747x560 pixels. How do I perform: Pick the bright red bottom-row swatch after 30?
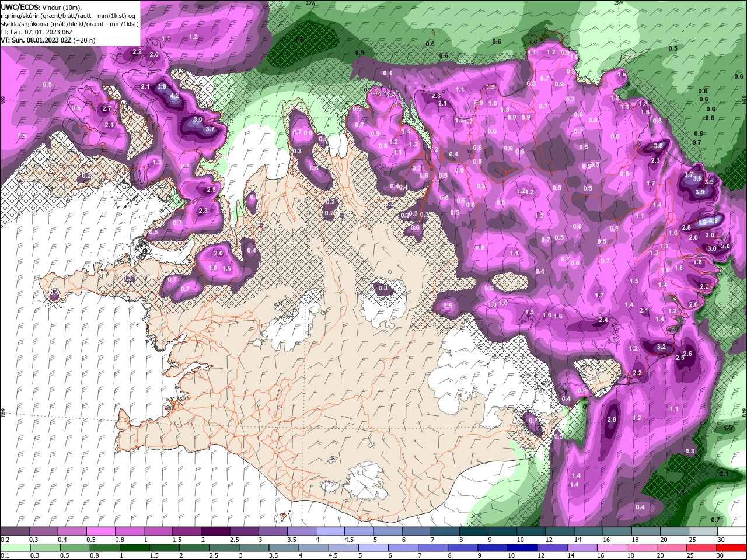731,548
